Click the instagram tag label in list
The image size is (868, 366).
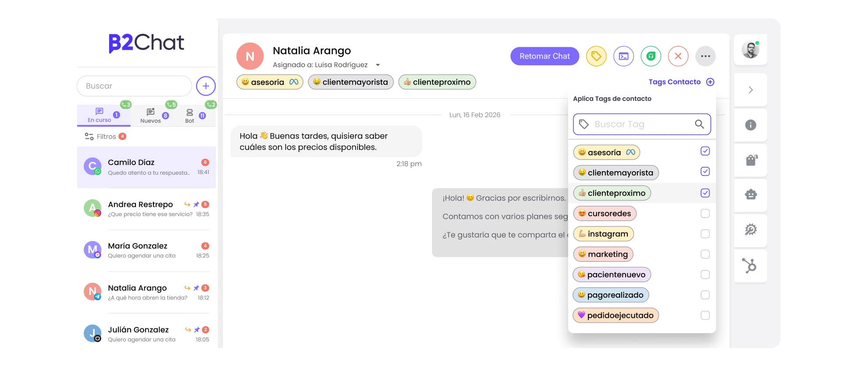click(x=603, y=234)
